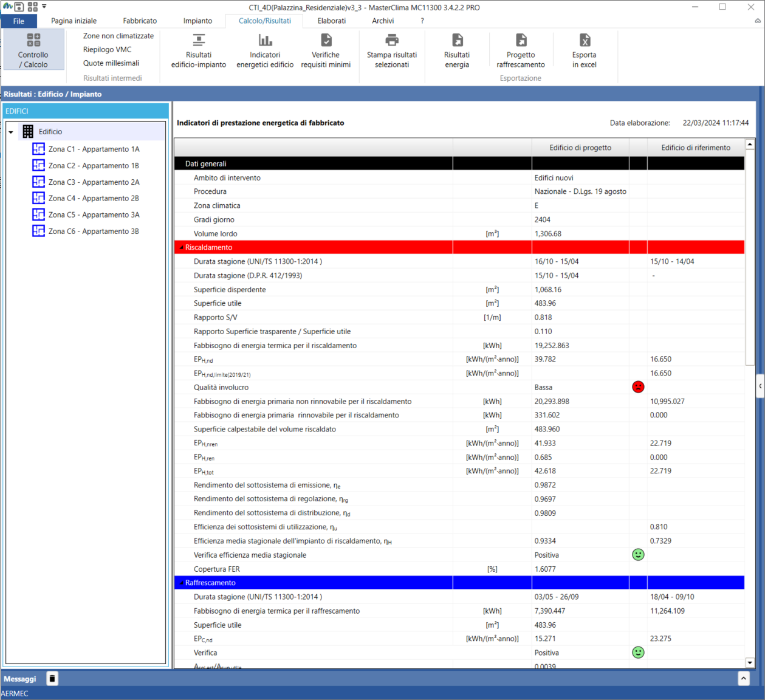Click Esporta in excel icon

click(x=585, y=40)
